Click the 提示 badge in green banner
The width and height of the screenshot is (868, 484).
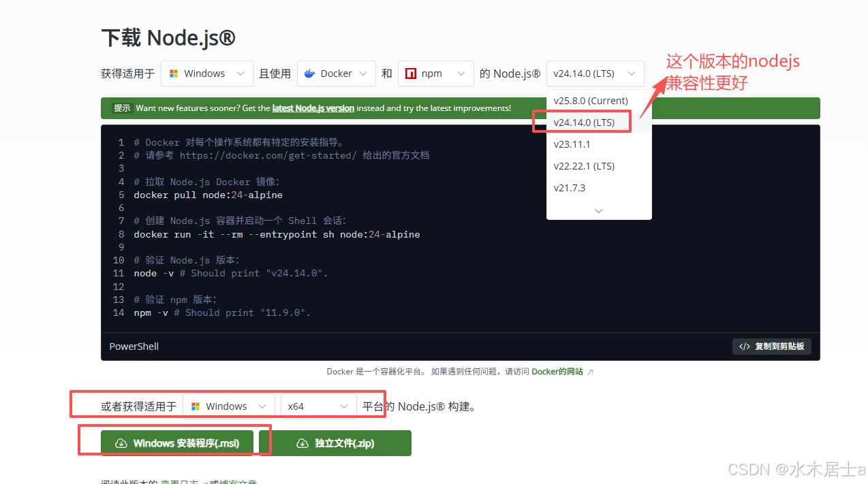(122, 108)
